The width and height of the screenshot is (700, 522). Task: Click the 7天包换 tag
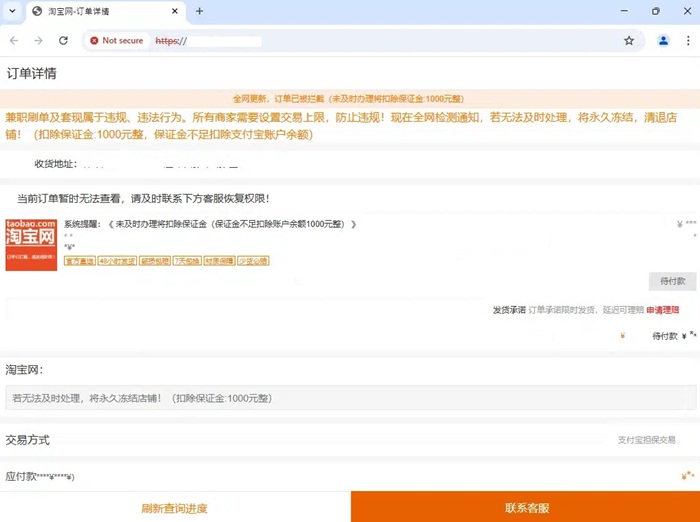tap(187, 261)
